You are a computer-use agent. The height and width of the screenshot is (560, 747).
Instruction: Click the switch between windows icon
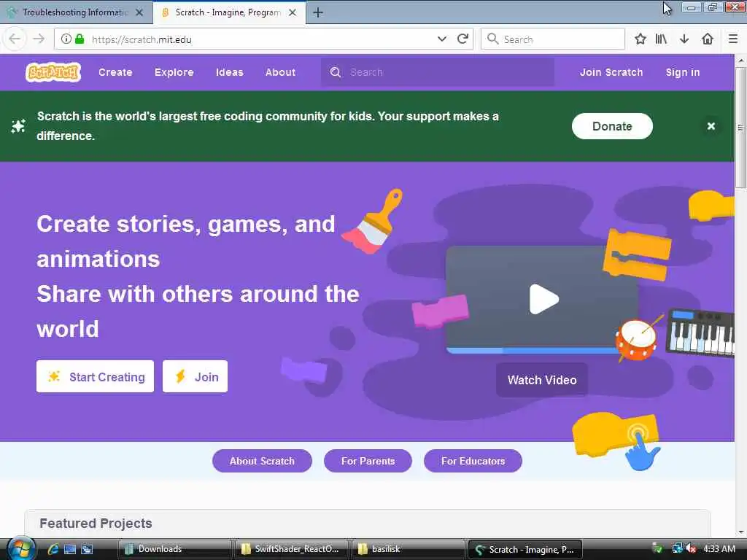(87, 549)
